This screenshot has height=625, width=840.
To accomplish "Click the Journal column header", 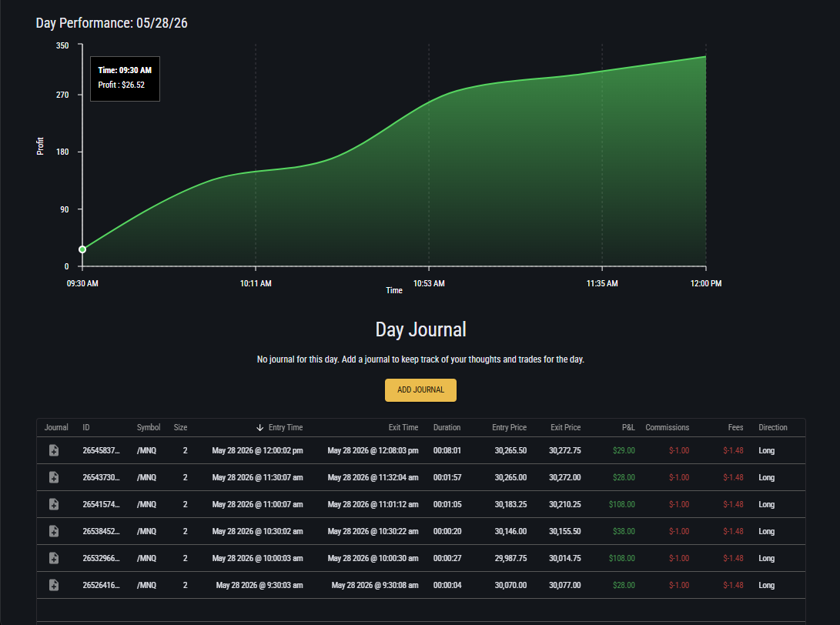I will pos(56,427).
